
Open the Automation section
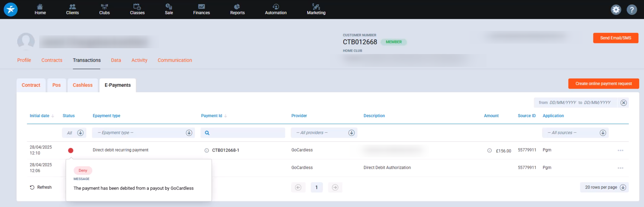click(275, 9)
